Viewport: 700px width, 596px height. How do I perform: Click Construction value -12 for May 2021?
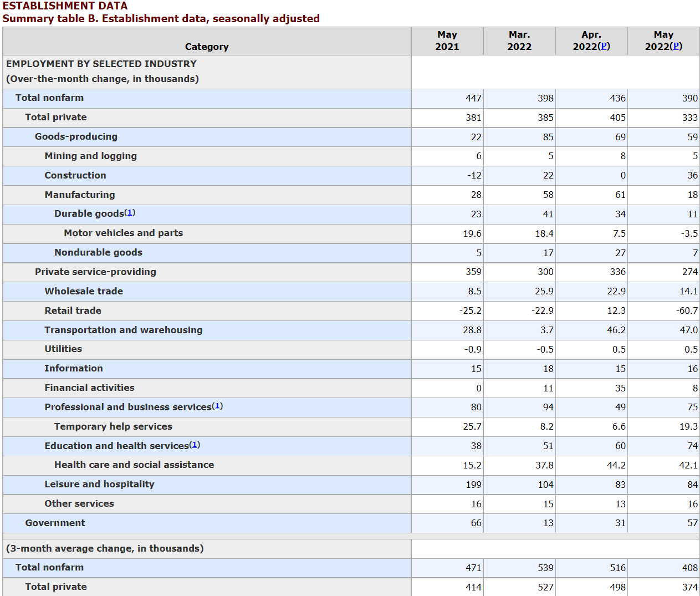coord(474,175)
